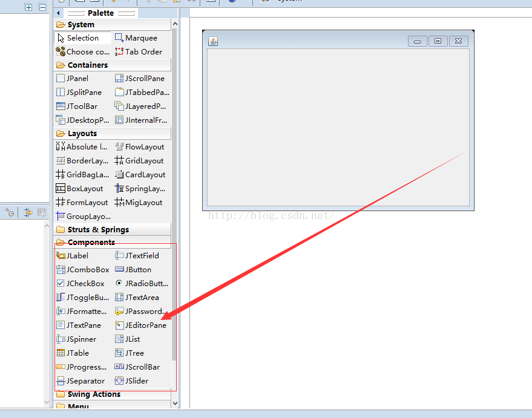532x418 pixels.
Task: Select the JSeparator component
Action: tap(80, 380)
